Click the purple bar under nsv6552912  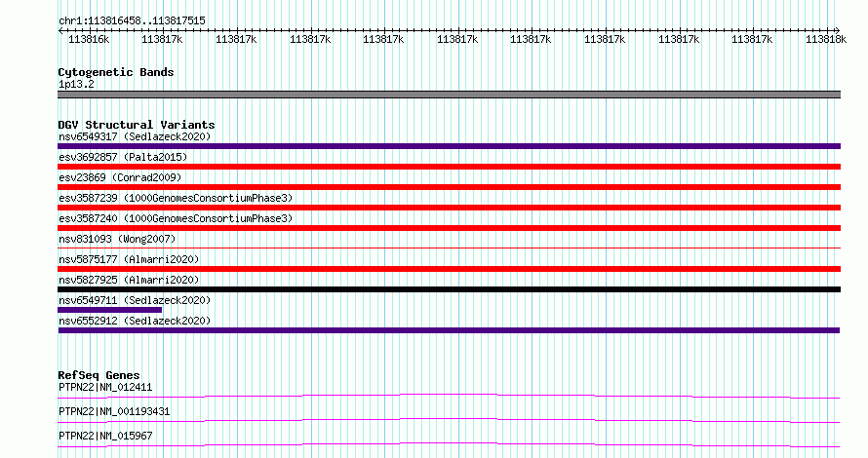449,330
